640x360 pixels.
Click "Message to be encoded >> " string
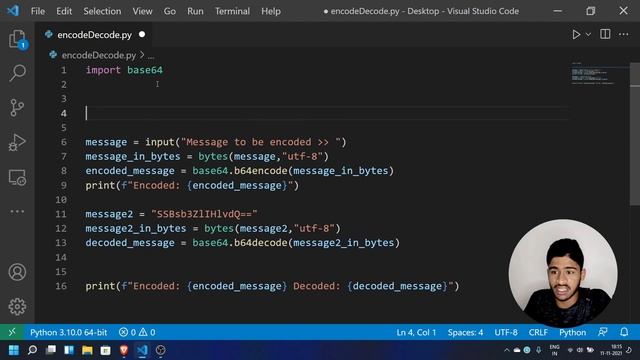(x=261, y=142)
